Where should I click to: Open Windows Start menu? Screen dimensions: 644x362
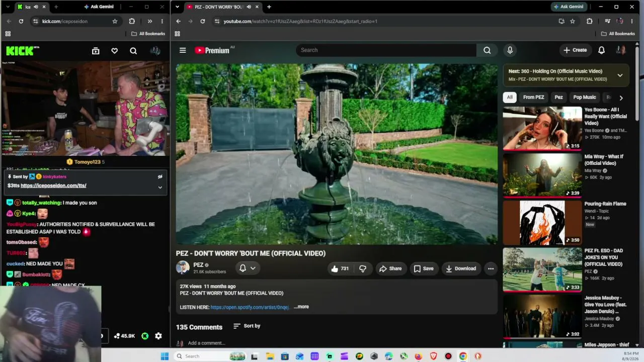tap(165, 356)
